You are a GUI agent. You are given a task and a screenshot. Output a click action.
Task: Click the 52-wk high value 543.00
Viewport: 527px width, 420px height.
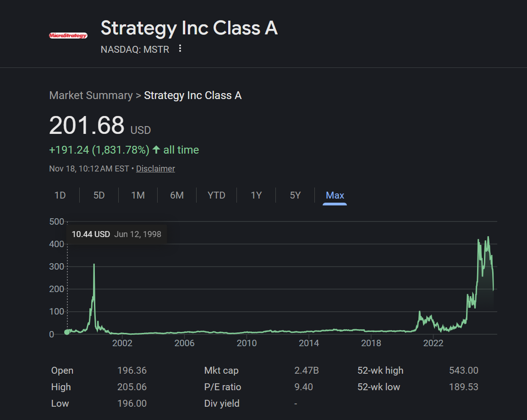pyautogui.click(x=463, y=370)
